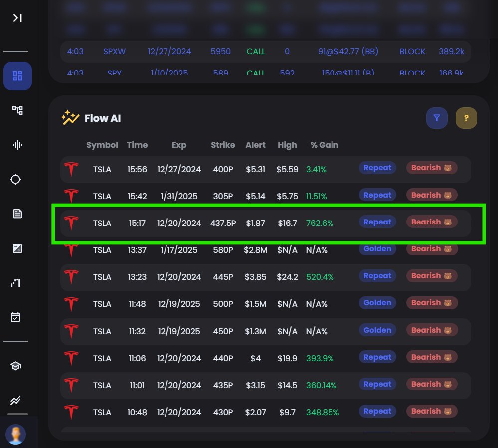
Task: Open the Flow AI filter button
Action: pyautogui.click(x=437, y=118)
